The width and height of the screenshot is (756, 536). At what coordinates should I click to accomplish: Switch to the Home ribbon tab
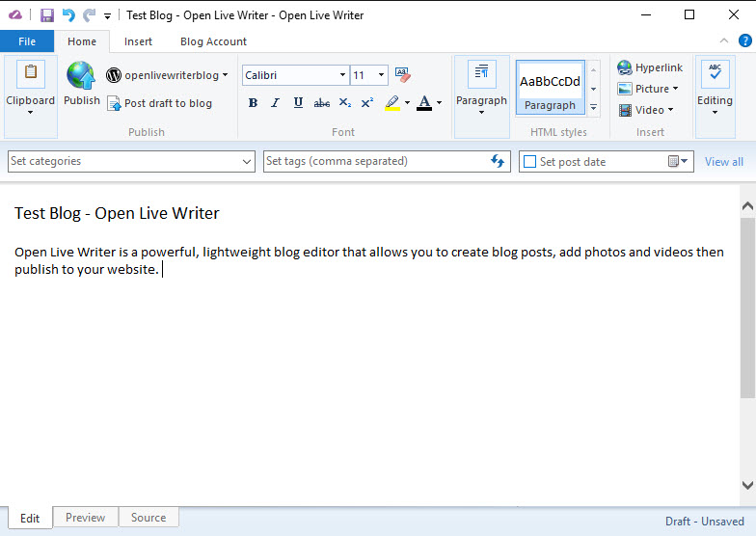tap(82, 41)
